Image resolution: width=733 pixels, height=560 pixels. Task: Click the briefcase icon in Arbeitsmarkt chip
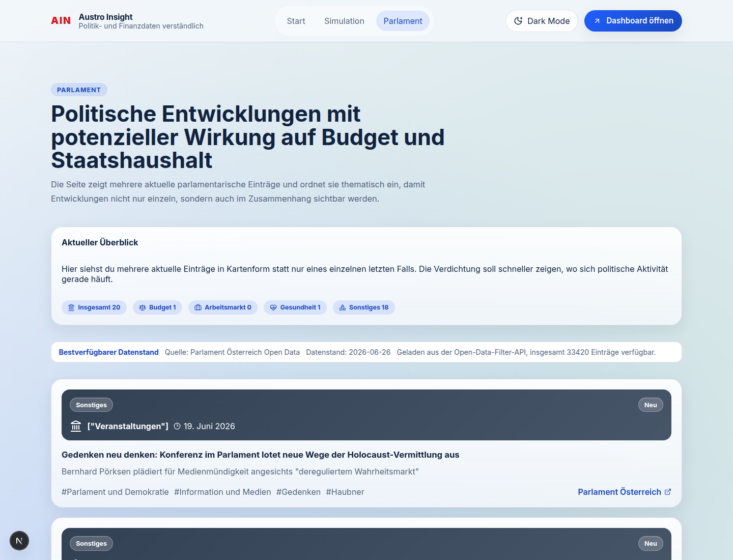click(x=198, y=307)
